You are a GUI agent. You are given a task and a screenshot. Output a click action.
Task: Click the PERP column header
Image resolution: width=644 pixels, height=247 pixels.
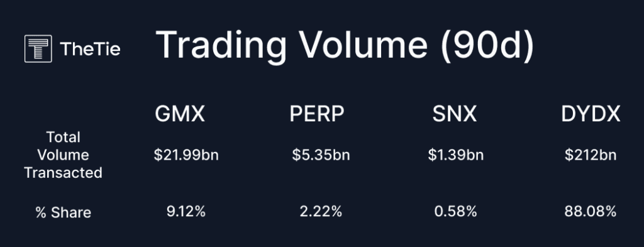coord(317,114)
